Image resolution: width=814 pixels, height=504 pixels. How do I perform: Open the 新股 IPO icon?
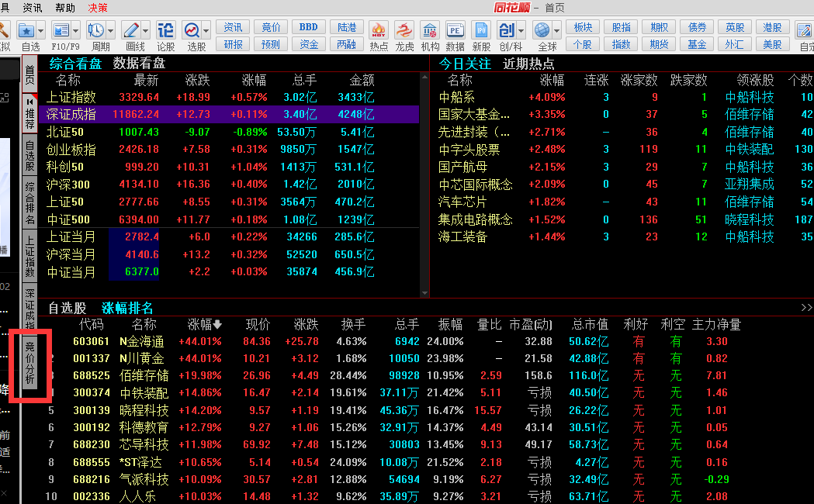pos(481,30)
